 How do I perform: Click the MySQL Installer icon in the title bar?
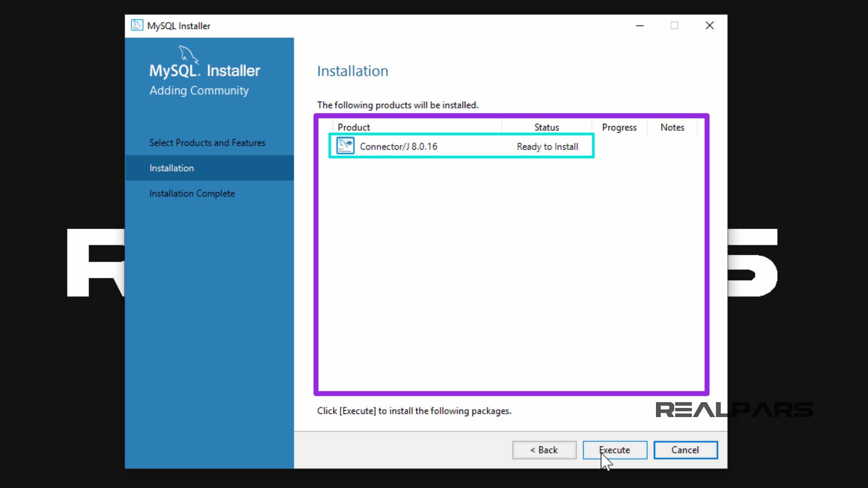[137, 25]
